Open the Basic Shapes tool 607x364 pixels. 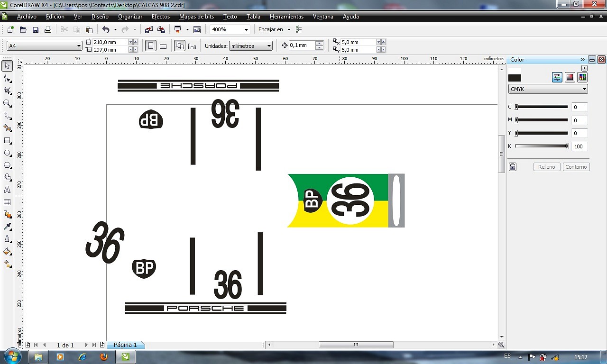pyautogui.click(x=7, y=177)
